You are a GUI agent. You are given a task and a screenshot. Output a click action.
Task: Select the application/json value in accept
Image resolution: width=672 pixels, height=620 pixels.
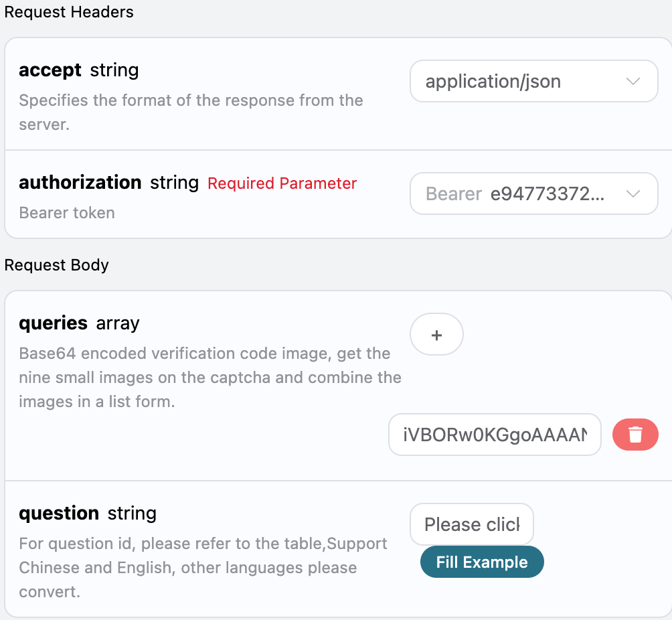493,82
